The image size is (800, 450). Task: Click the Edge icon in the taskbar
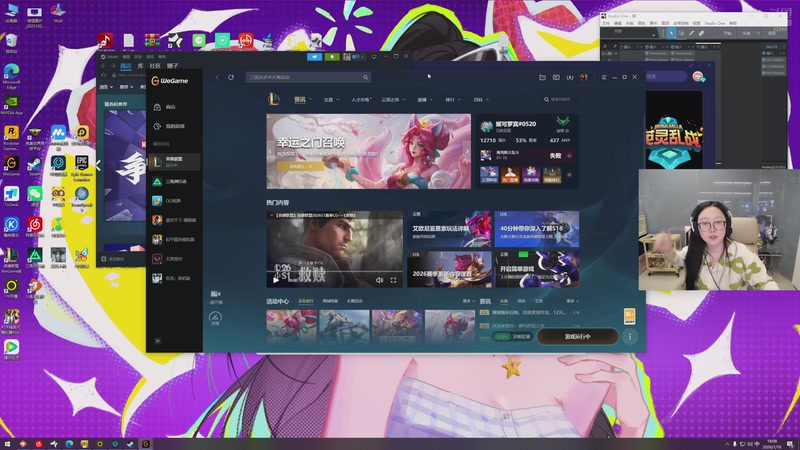coord(69,444)
